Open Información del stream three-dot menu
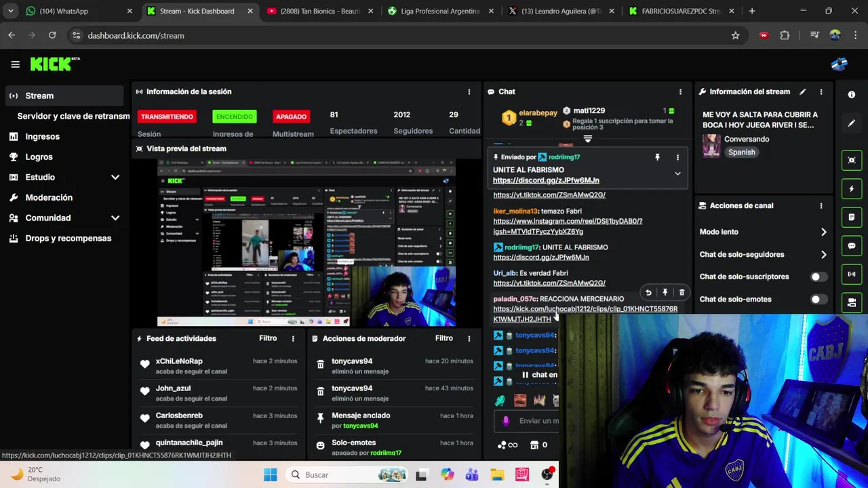 click(821, 91)
